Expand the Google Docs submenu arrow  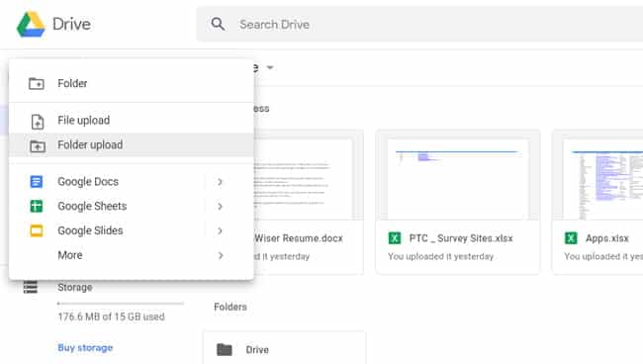click(x=221, y=182)
